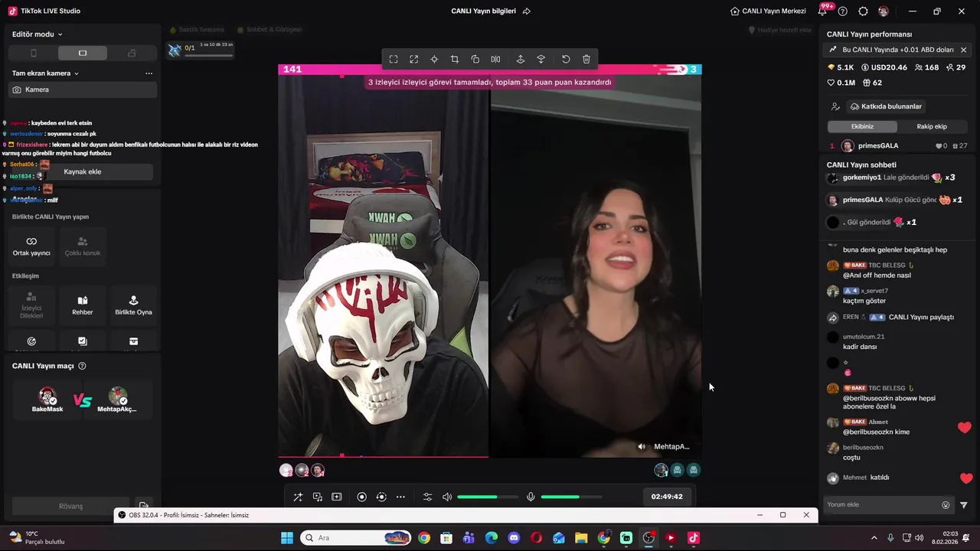Image resolution: width=980 pixels, height=551 pixels.
Task: Open the profile avatar in title bar
Action: pyautogui.click(x=884, y=11)
